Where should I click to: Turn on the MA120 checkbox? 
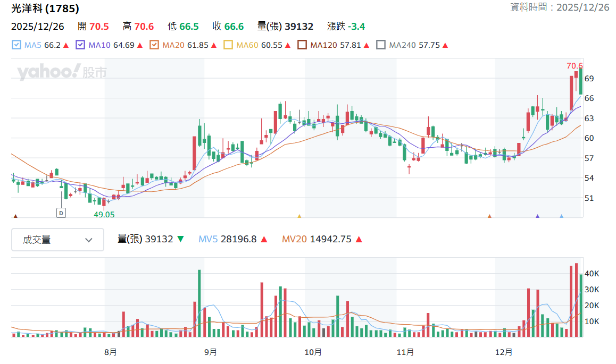pos(302,45)
